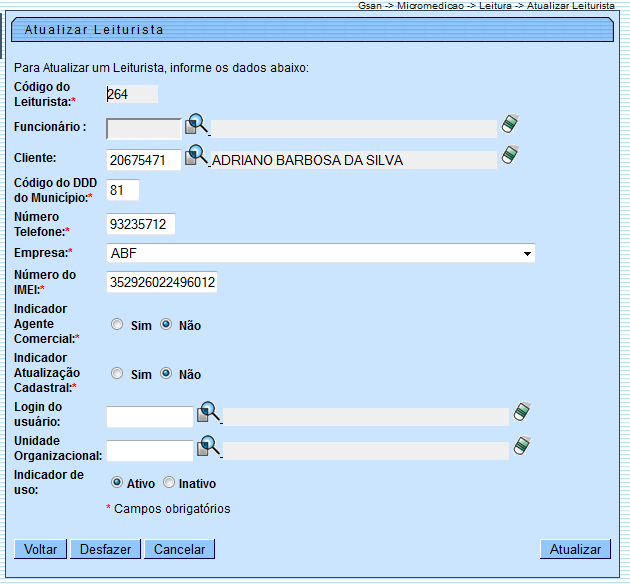Open Unidade Organizacional search magnifier
This screenshot has width=630, height=584.
208,447
